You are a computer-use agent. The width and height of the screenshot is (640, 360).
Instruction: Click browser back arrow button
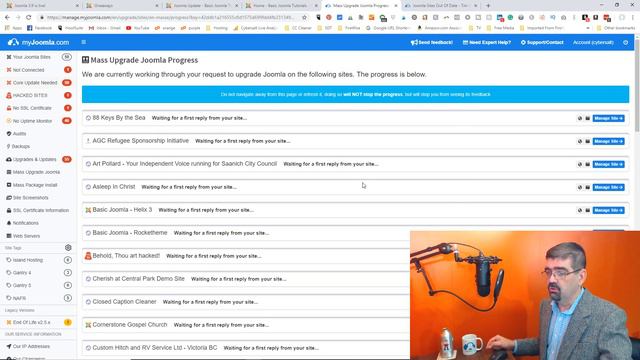tap(7, 17)
